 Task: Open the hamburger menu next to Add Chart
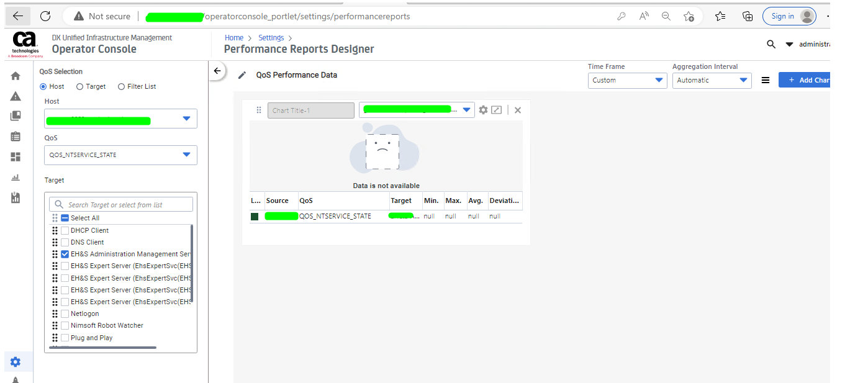766,80
